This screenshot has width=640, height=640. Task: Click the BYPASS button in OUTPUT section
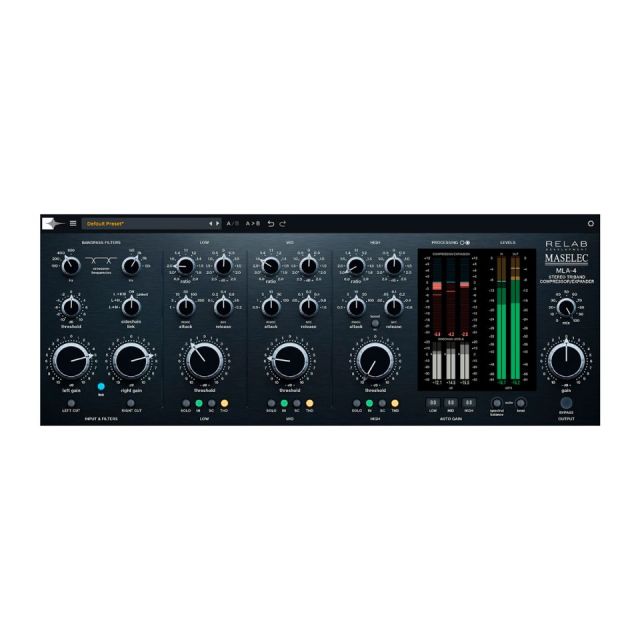coord(566,403)
